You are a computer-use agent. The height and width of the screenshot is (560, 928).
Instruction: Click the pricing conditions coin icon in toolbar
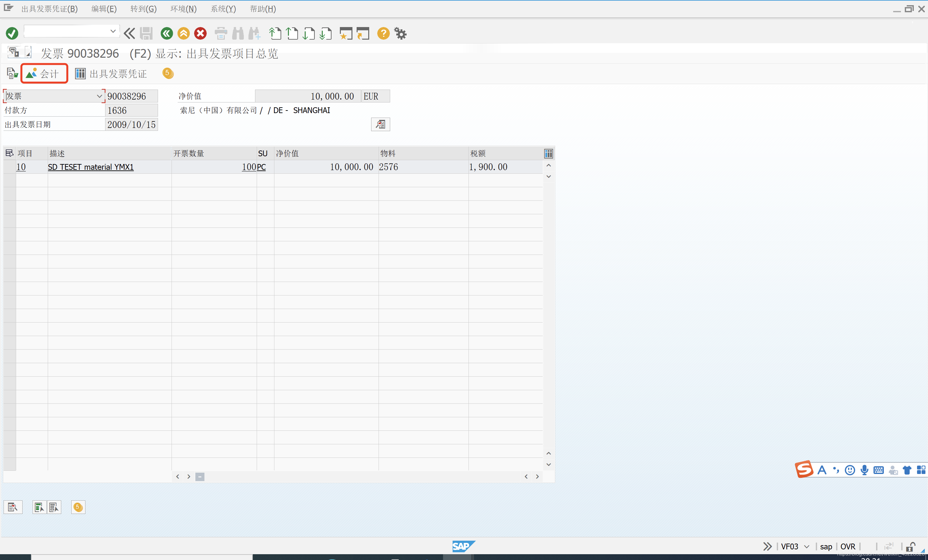pyautogui.click(x=168, y=73)
